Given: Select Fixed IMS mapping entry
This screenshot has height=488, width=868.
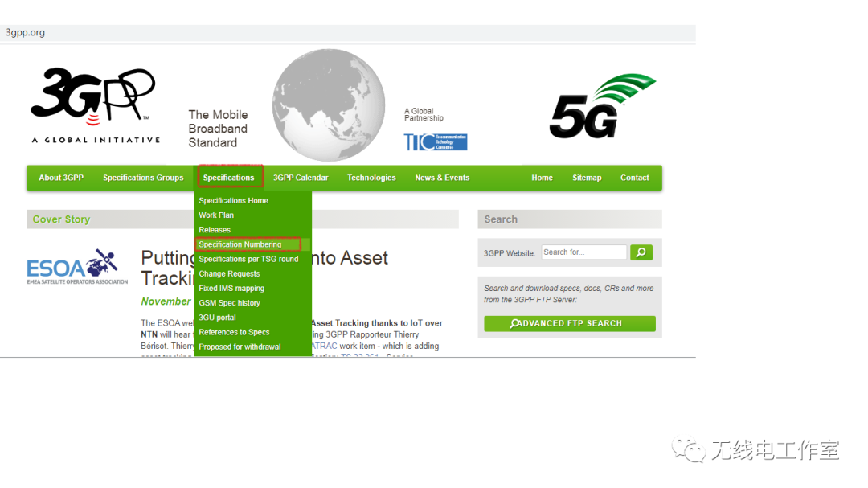Looking at the screenshot, I should pos(231,288).
